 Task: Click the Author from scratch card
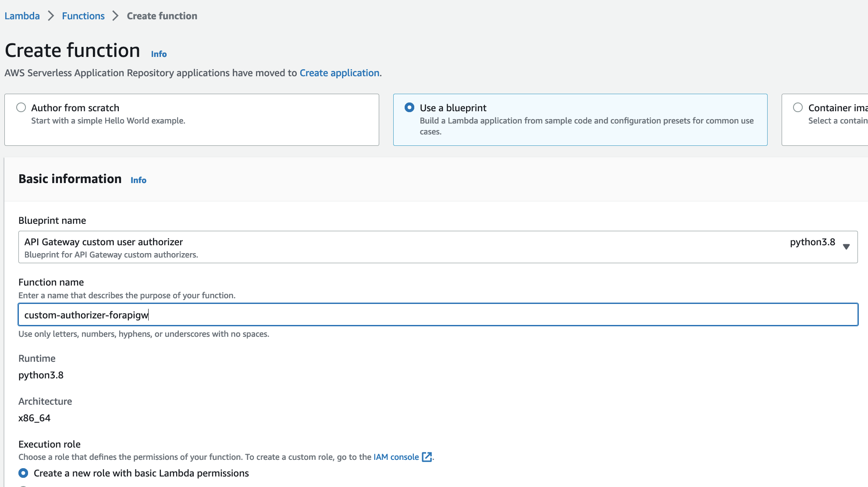(192, 120)
